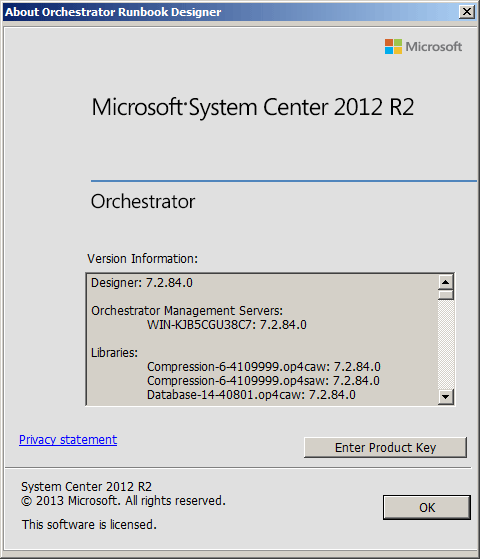
Task: Click the scrollbar track below the thumb
Action: point(445,344)
